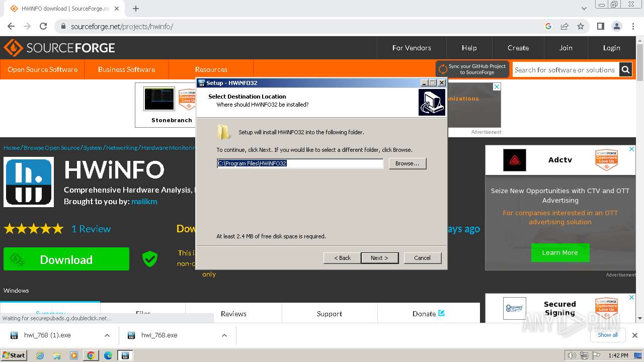Open For Vendors menu

click(x=412, y=48)
